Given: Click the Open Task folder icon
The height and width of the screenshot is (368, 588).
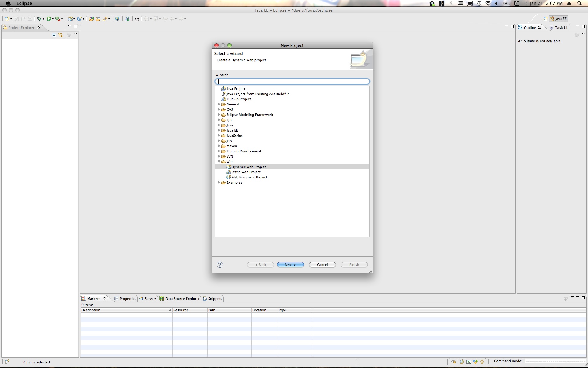Looking at the screenshot, I should 98,19.
